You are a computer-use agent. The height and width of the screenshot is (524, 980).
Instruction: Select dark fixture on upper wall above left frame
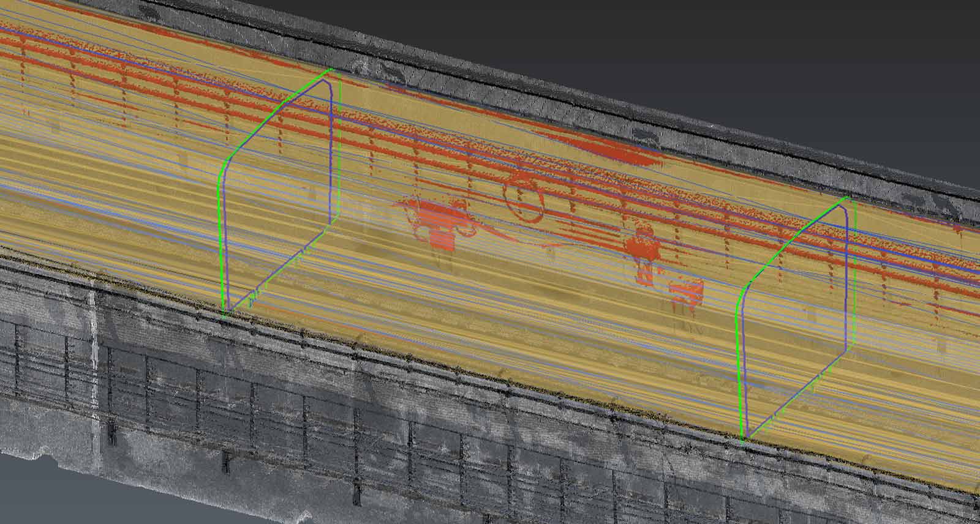click(380, 70)
